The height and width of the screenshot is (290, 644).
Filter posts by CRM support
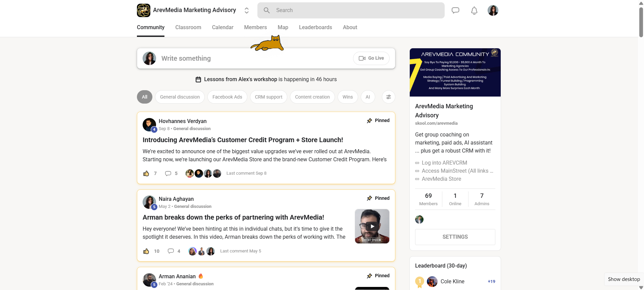coord(268,97)
